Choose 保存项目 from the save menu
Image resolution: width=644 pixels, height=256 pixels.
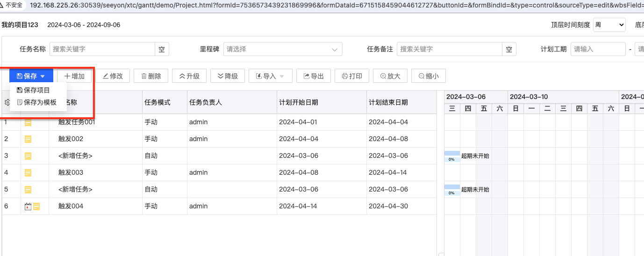coord(33,90)
